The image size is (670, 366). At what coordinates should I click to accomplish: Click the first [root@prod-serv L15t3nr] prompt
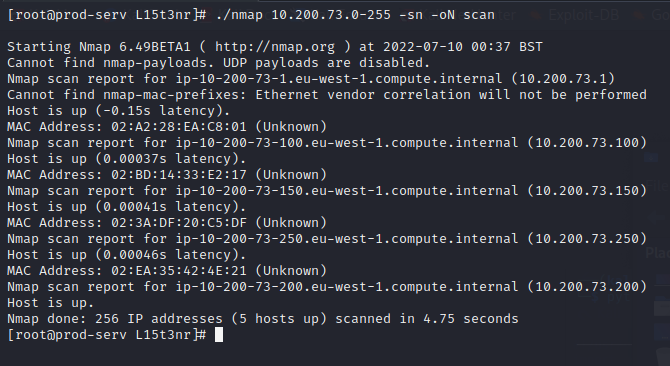(107, 15)
